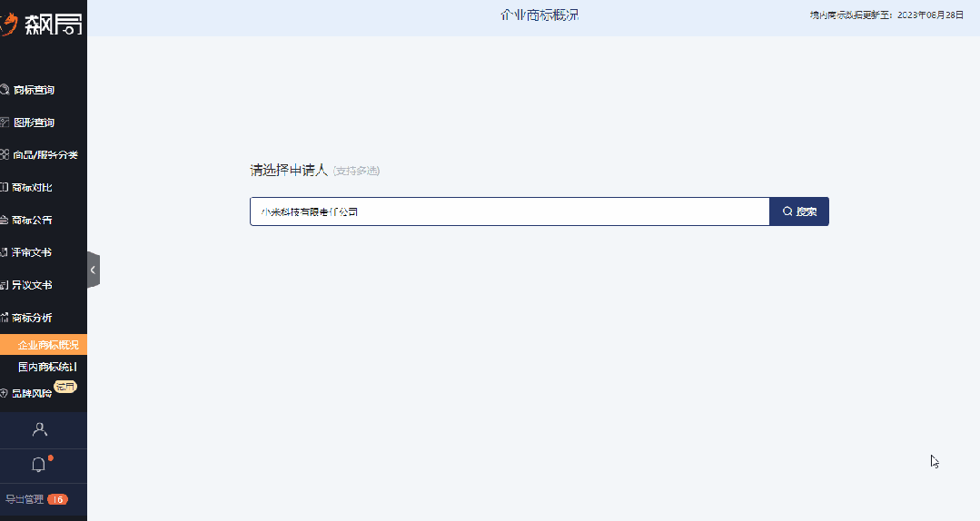980x521 pixels.
Task: Open 商标查询 in the sidebar
Action: pyautogui.click(x=34, y=90)
